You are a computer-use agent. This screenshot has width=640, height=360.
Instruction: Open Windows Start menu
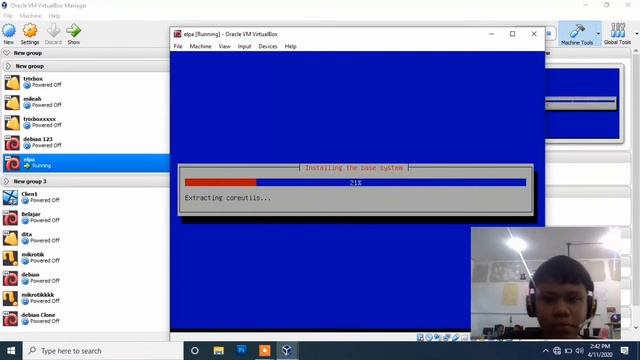pos(11,351)
